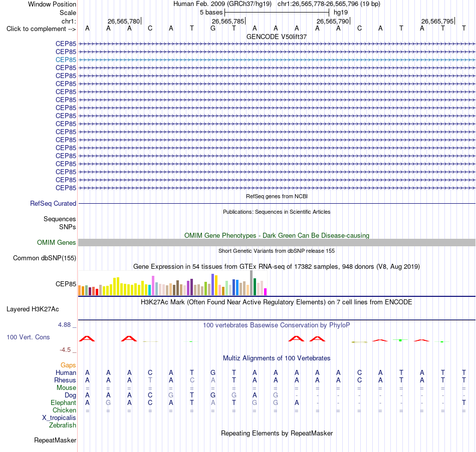Open the GENCODE V50lift37 track title
The height and width of the screenshot is (452, 476).
point(277,37)
